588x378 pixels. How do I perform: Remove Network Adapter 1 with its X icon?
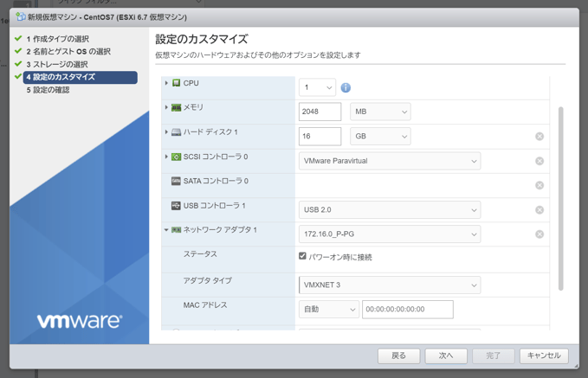[x=539, y=234]
